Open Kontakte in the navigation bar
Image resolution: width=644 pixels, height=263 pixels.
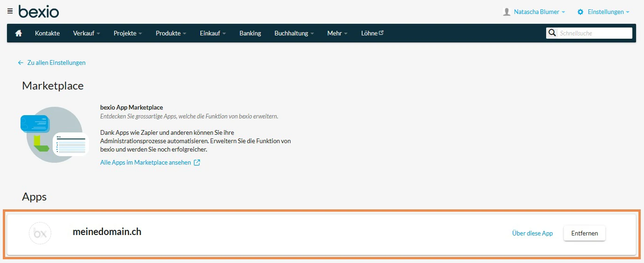pyautogui.click(x=48, y=33)
